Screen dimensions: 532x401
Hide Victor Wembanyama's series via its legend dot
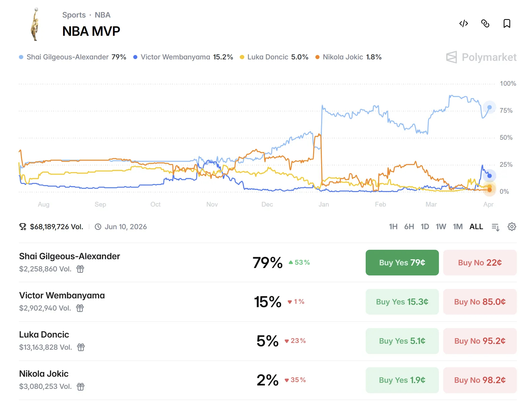135,57
